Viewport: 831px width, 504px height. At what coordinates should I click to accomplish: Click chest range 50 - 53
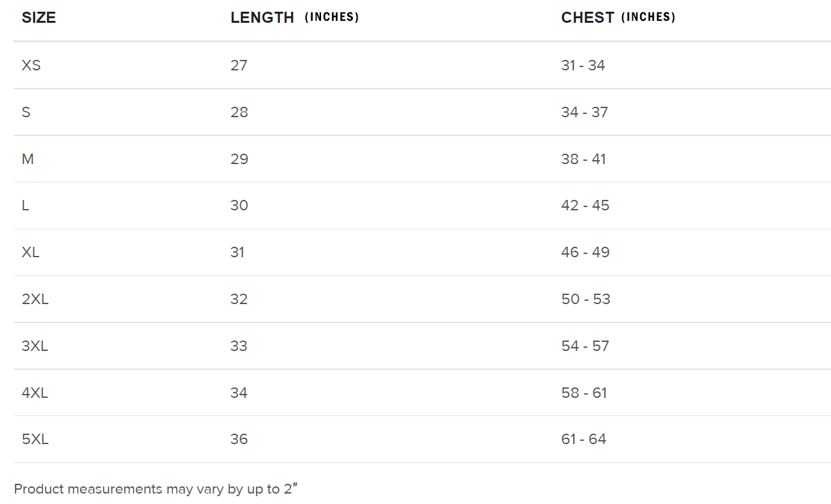click(x=585, y=299)
